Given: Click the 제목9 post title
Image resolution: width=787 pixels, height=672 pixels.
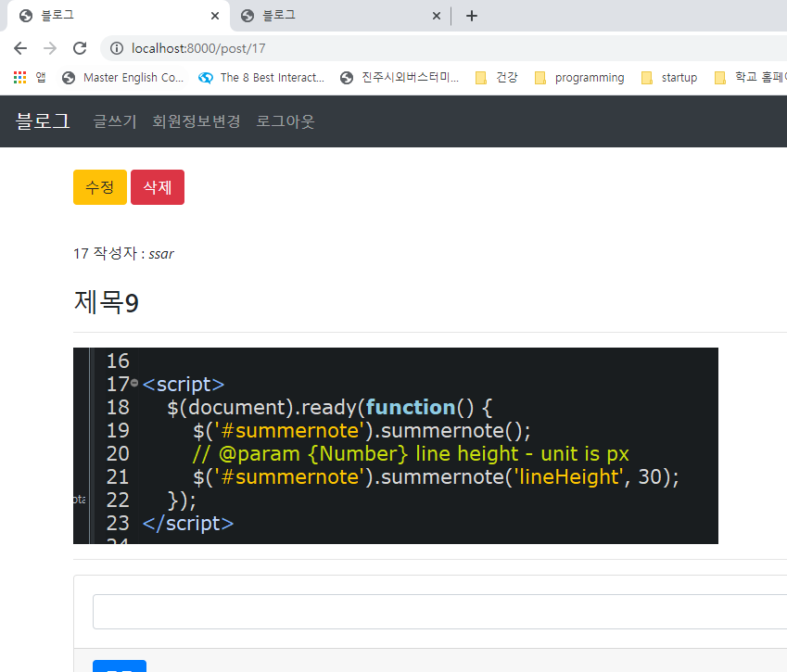Looking at the screenshot, I should click(x=107, y=302).
